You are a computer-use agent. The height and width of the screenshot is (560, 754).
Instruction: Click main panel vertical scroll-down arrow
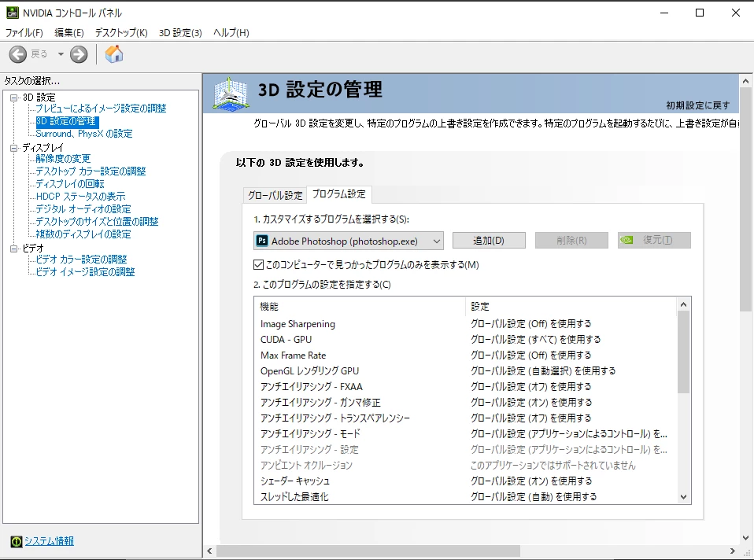coord(746,538)
